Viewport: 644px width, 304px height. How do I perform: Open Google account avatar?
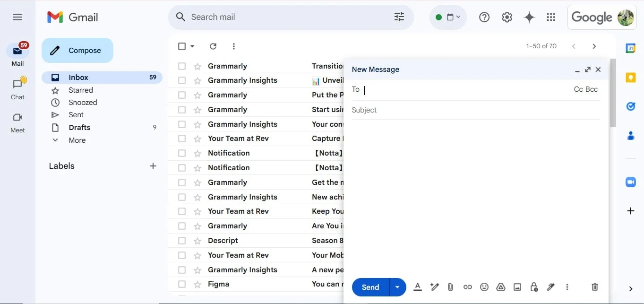pos(626,17)
